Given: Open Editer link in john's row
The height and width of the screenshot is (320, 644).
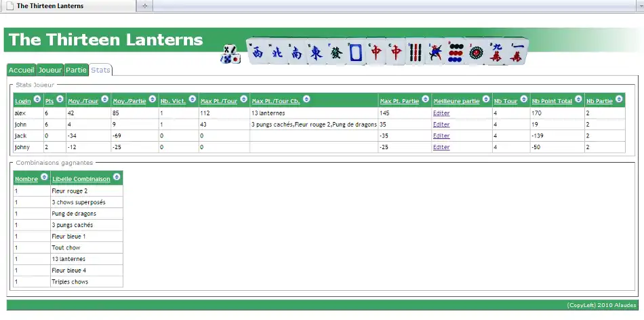Looking at the screenshot, I should [441, 125].
